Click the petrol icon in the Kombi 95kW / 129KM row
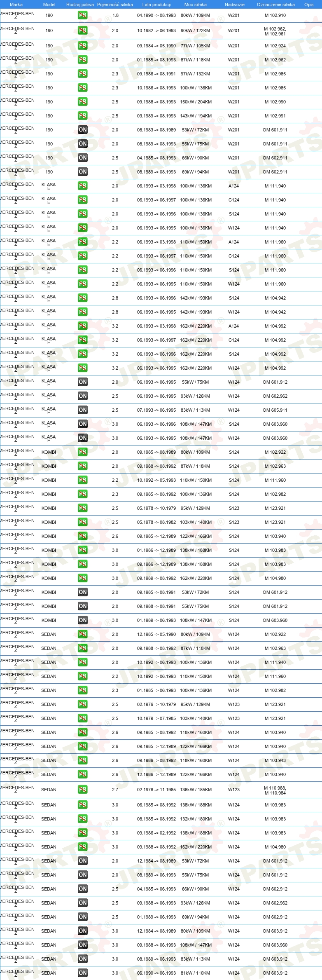The image size is (322, 980). (83, 508)
